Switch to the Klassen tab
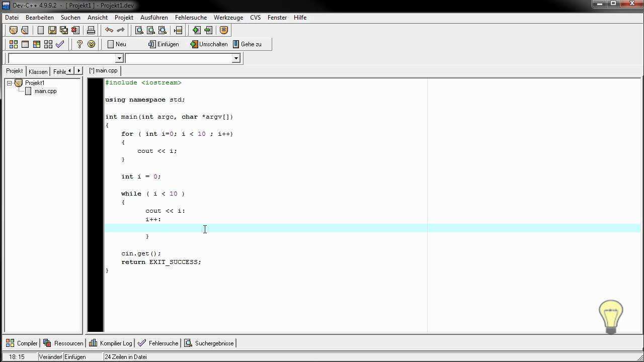 coord(38,71)
